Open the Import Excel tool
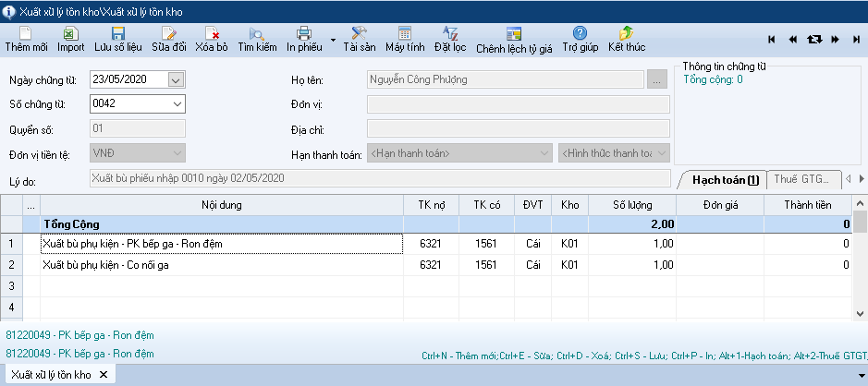868x386 pixels. click(x=70, y=39)
